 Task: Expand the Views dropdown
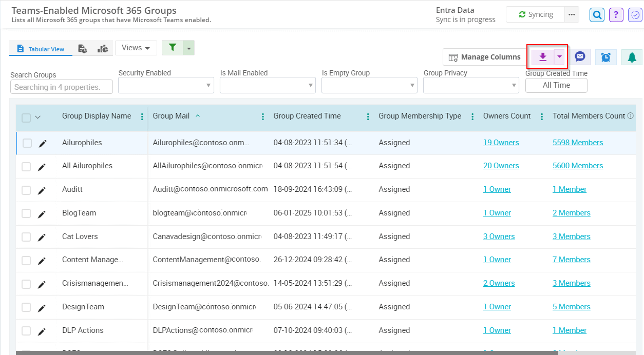point(136,48)
